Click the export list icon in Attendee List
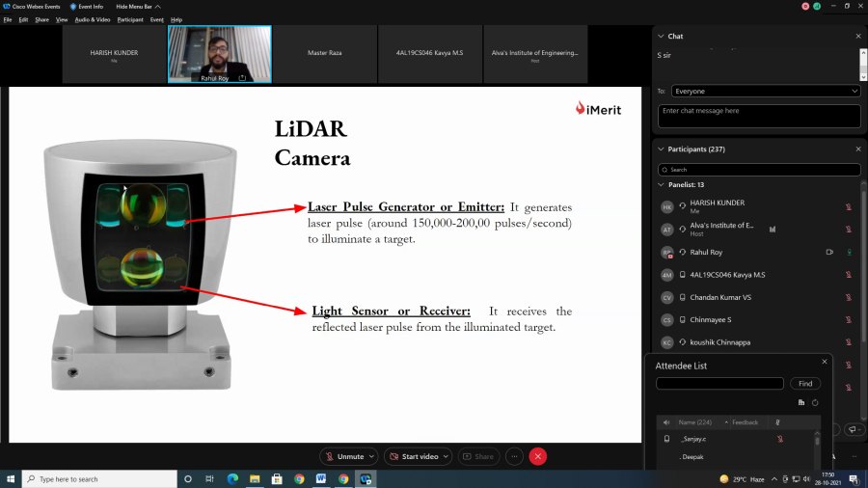The image size is (868, 488). point(801,402)
